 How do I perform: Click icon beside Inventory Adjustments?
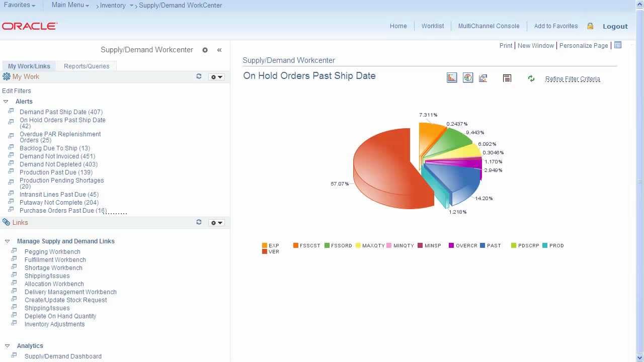(14, 323)
